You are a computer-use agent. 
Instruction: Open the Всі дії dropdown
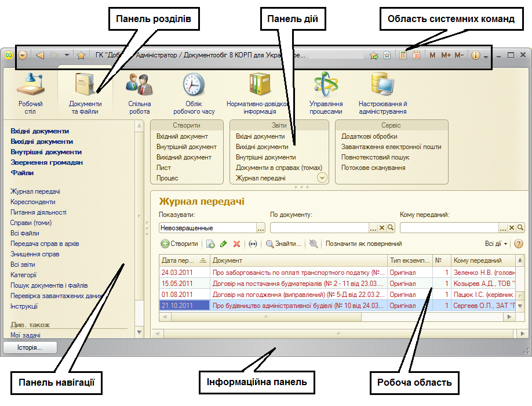pyautogui.click(x=496, y=244)
